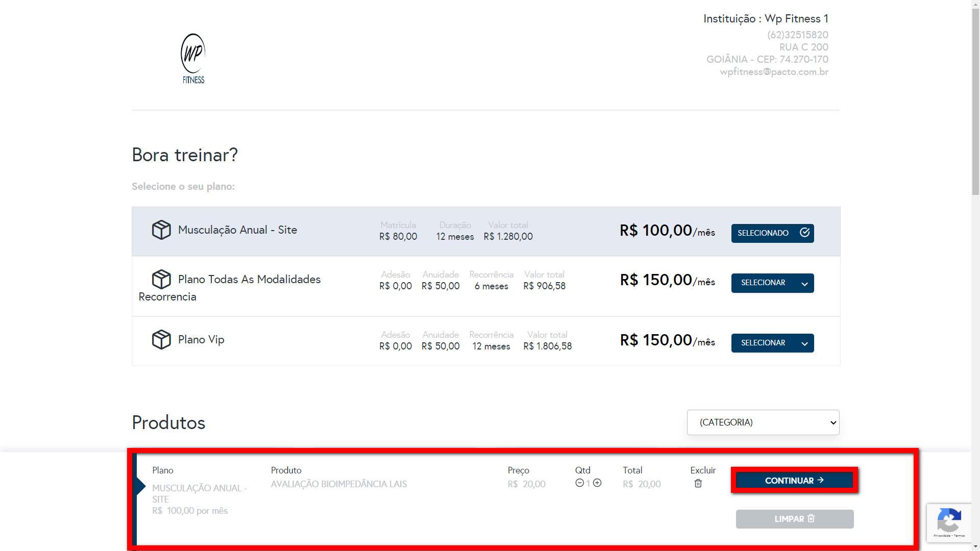Viewport: 980px width, 551px height.
Task: Click the Plano Todas As Modalidades box icon
Action: point(161,280)
